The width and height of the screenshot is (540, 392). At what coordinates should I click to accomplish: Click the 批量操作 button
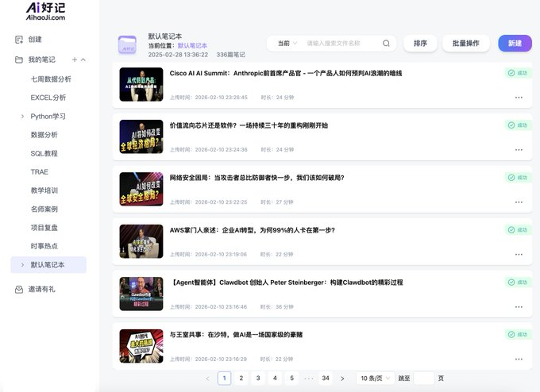point(465,44)
